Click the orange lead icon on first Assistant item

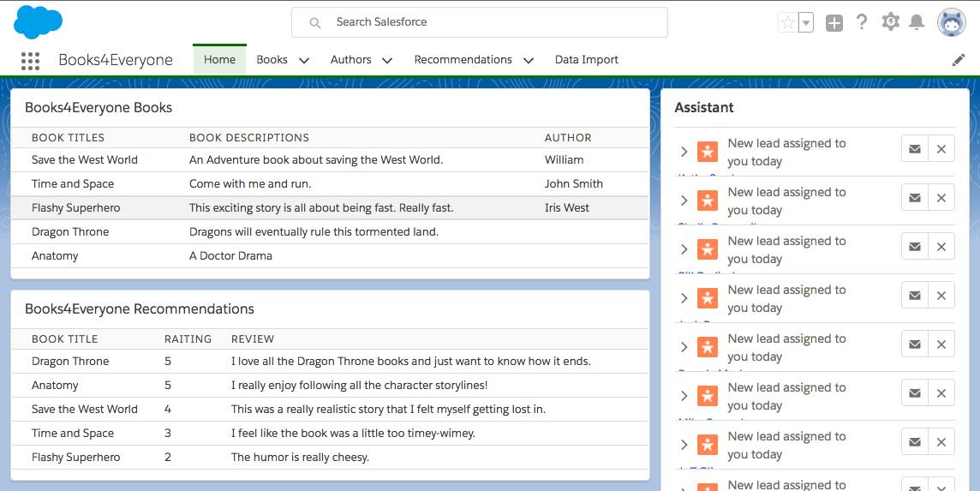point(708,152)
